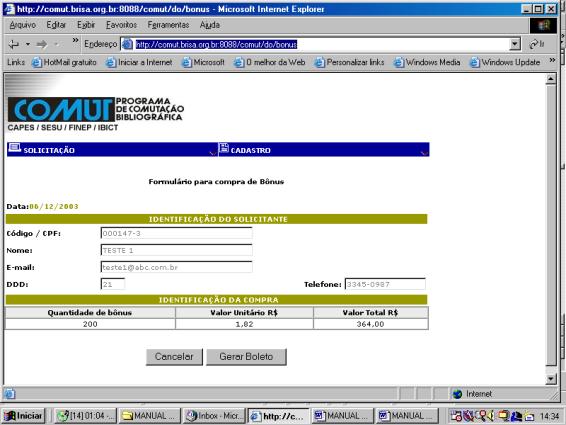Open the HotMail gratuito link icon
The width and height of the screenshot is (566, 425).
[x=36, y=62]
